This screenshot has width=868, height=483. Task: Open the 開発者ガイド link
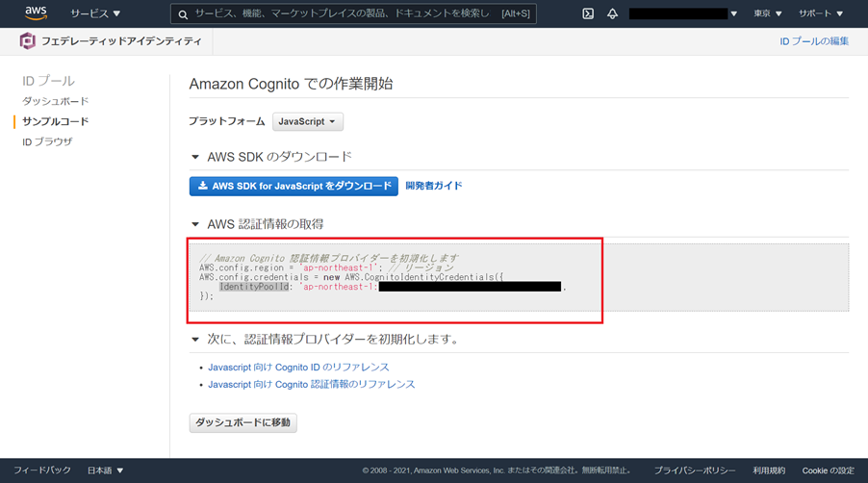coord(434,186)
